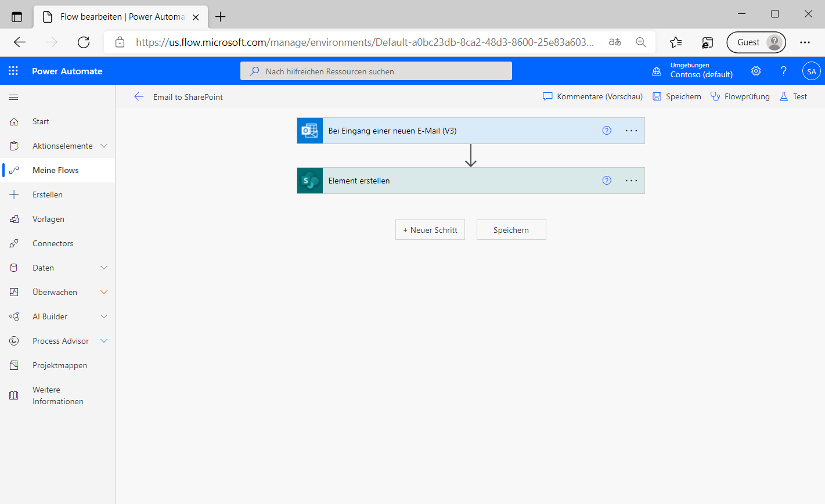This screenshot has height=504, width=825.
Task: Open the help question mark in header
Action: [x=784, y=71]
